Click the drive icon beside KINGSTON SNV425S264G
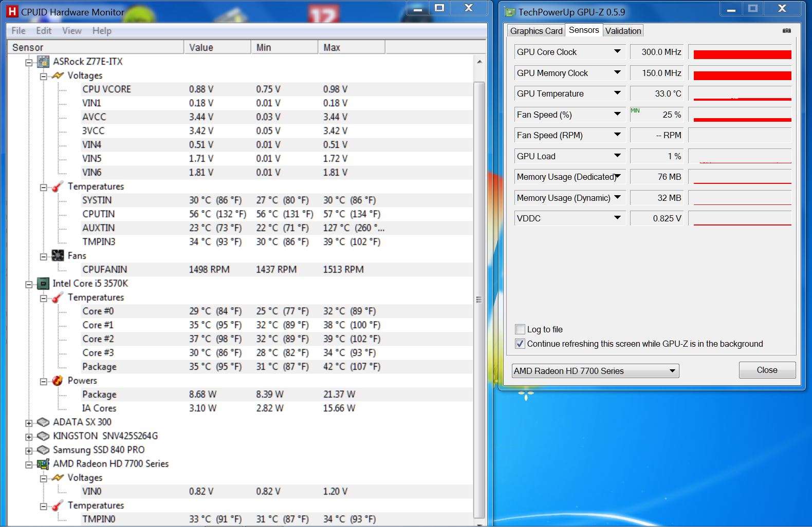Viewport: 812px width, 527px height. point(44,436)
